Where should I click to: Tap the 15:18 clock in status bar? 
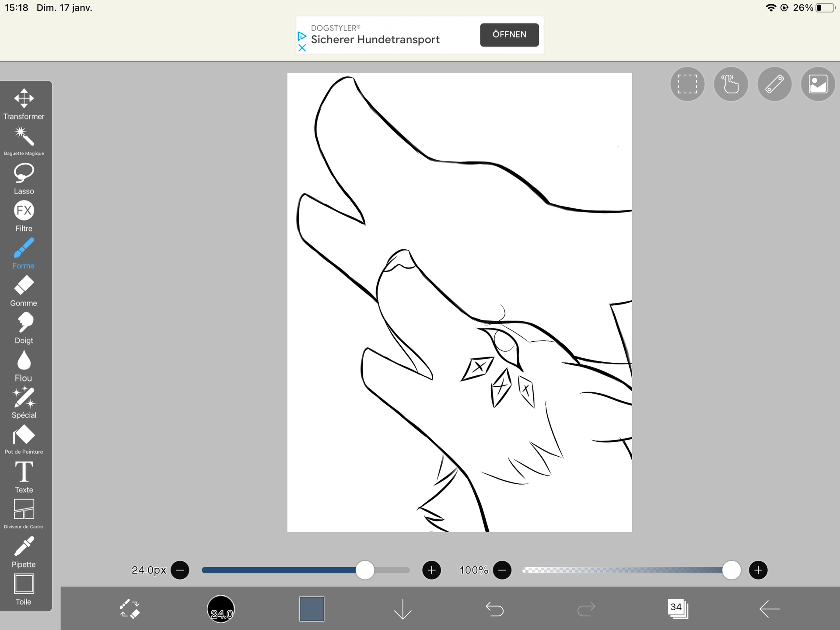[x=17, y=8]
